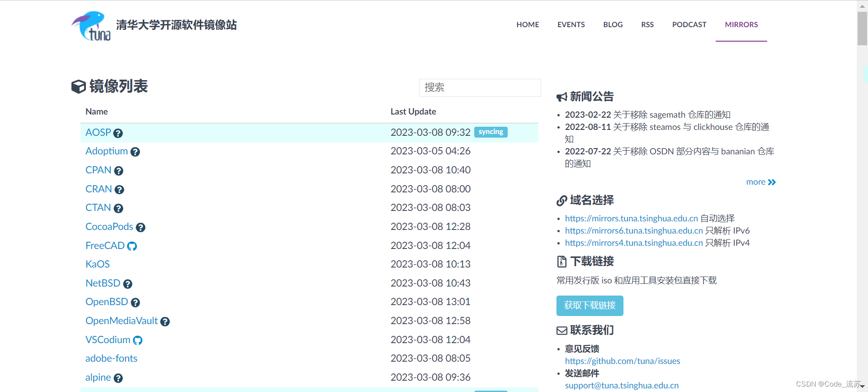868x392 pixels.
Task: Open the OSDN and bananian removal notice
Action: (670, 157)
